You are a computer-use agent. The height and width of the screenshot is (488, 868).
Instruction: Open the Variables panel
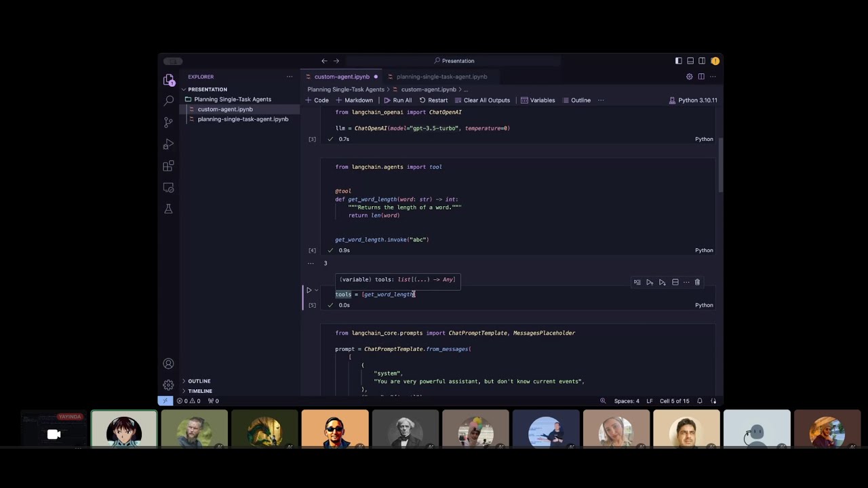click(538, 100)
